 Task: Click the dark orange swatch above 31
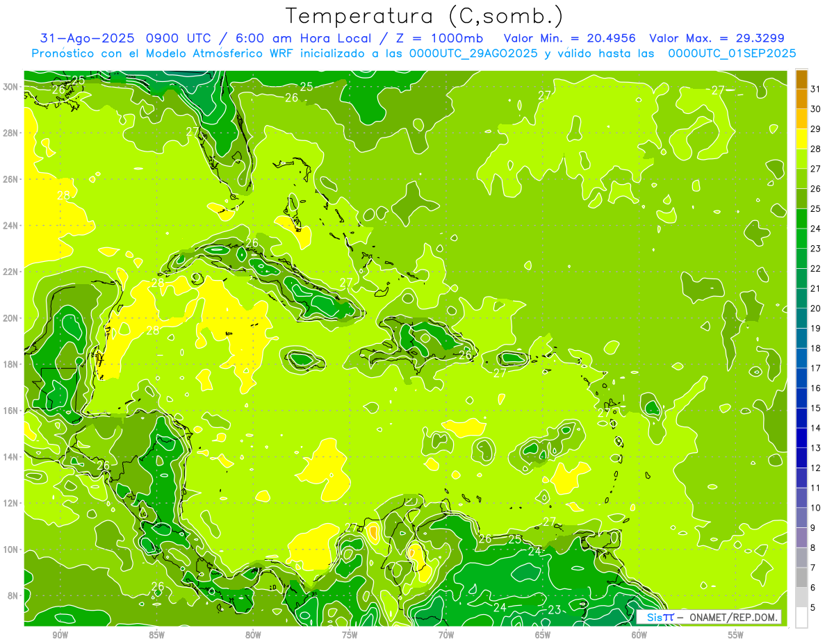801,79
